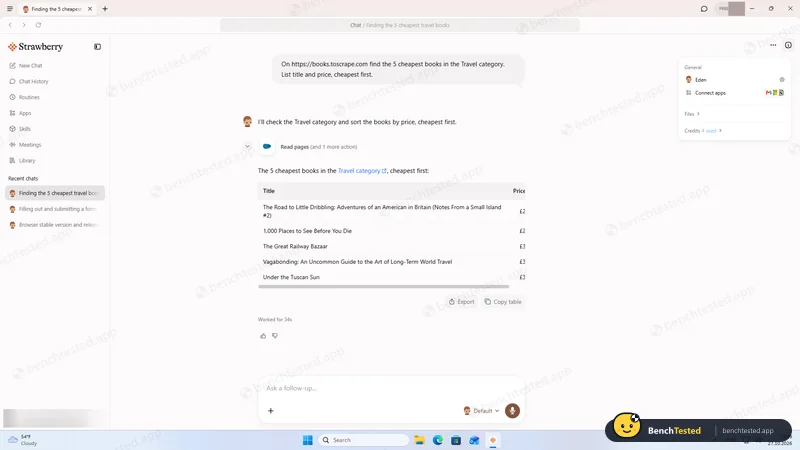Click the Gmail icon beside Connect apps
The height and width of the screenshot is (450, 800).
click(x=768, y=93)
